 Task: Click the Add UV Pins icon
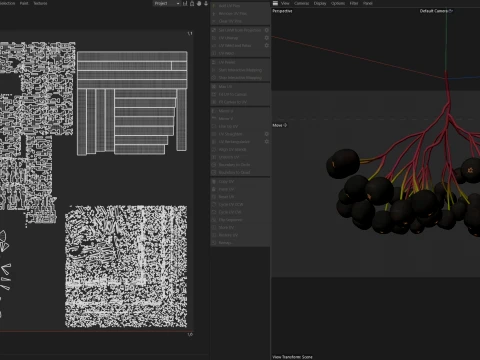(214, 6)
